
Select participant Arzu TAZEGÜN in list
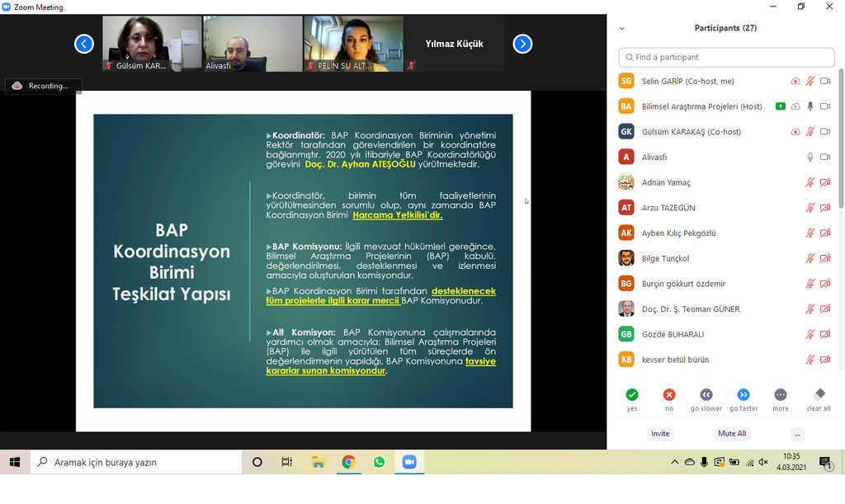[668, 208]
